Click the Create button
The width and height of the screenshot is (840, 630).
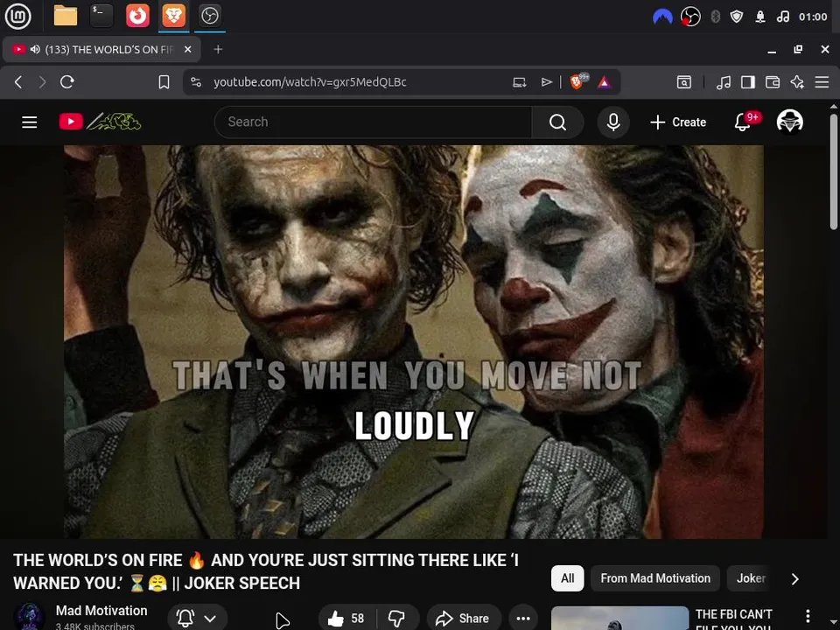677,122
